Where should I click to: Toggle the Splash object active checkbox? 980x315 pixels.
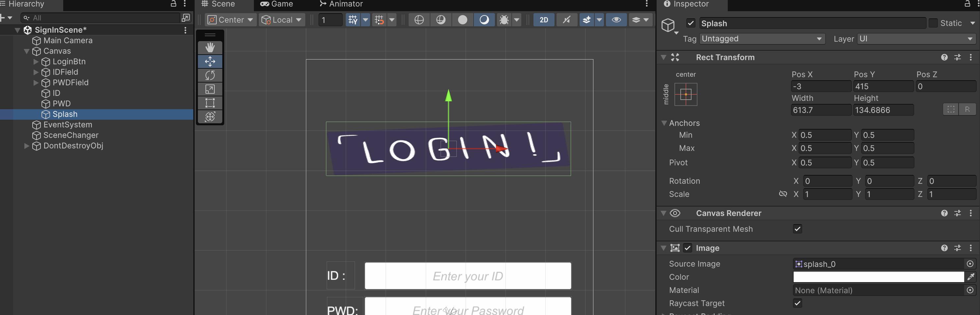(x=691, y=23)
